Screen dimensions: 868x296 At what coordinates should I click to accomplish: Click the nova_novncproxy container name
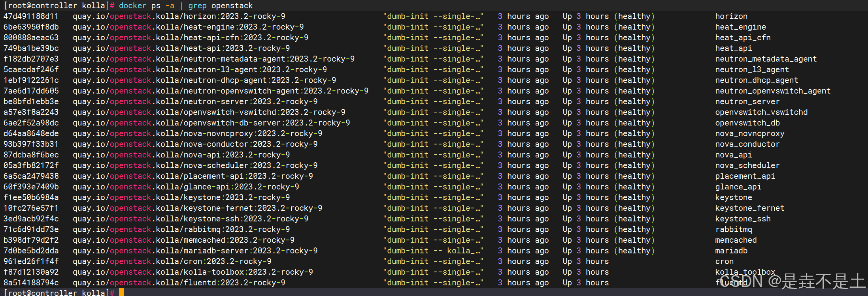(x=750, y=133)
